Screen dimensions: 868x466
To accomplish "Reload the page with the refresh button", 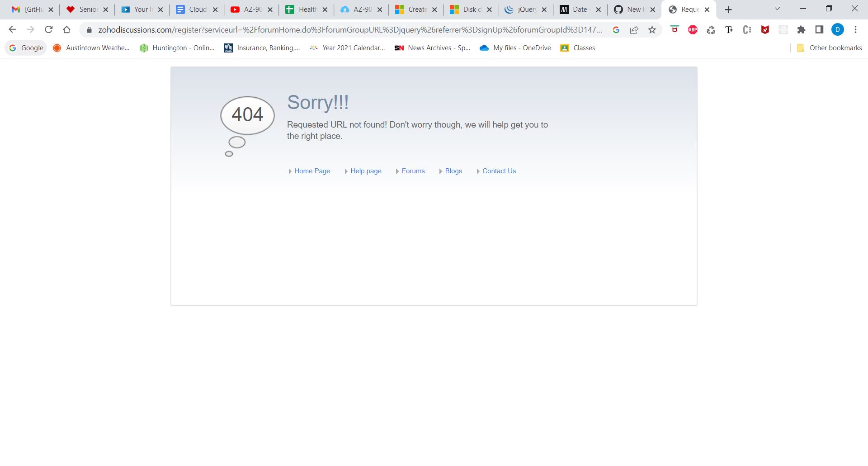I will pyautogui.click(x=48, y=29).
